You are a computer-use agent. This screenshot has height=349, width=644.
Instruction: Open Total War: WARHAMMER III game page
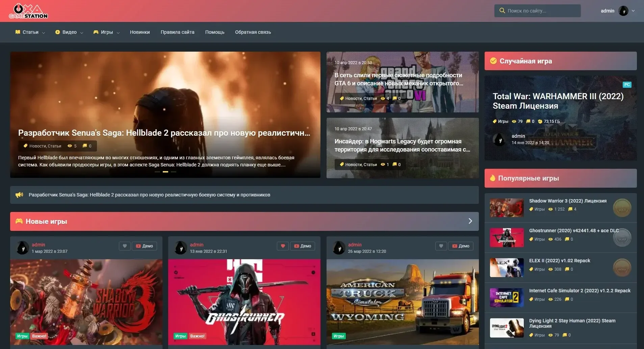pyautogui.click(x=558, y=101)
